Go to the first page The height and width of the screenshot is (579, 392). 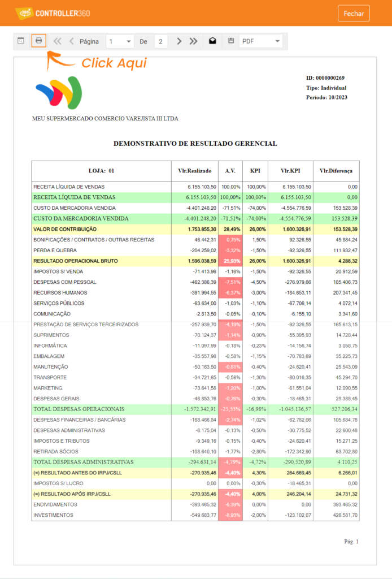pos(57,41)
